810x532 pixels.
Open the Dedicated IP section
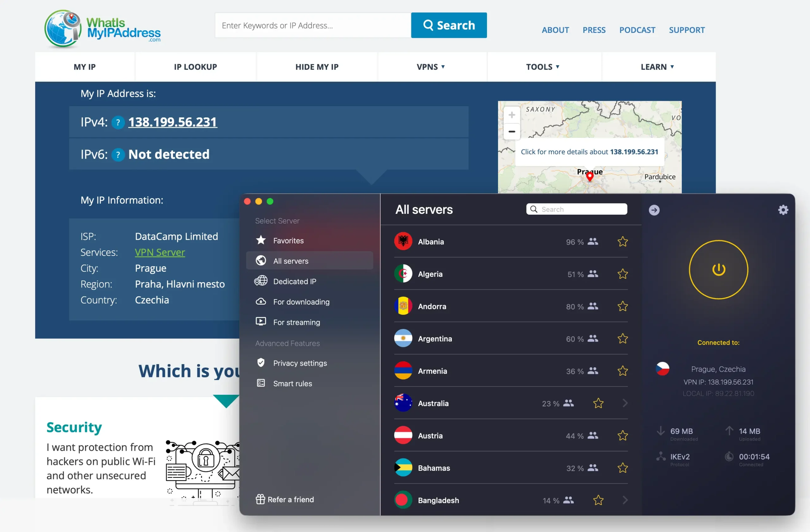click(294, 281)
